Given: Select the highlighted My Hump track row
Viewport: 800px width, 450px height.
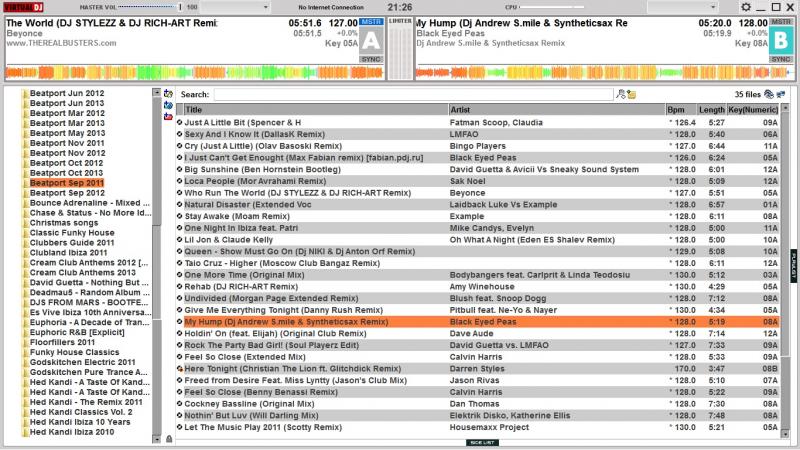Looking at the screenshot, I should (x=478, y=322).
